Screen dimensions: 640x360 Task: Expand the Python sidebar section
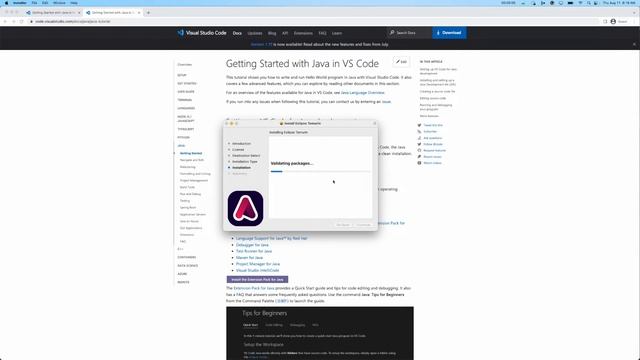[x=183, y=137]
